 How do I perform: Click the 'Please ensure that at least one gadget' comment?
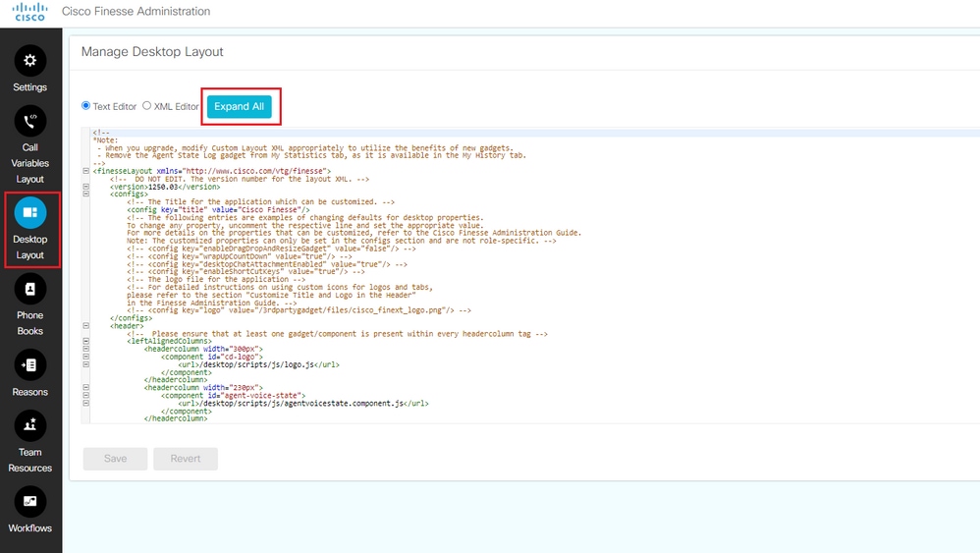(337, 334)
